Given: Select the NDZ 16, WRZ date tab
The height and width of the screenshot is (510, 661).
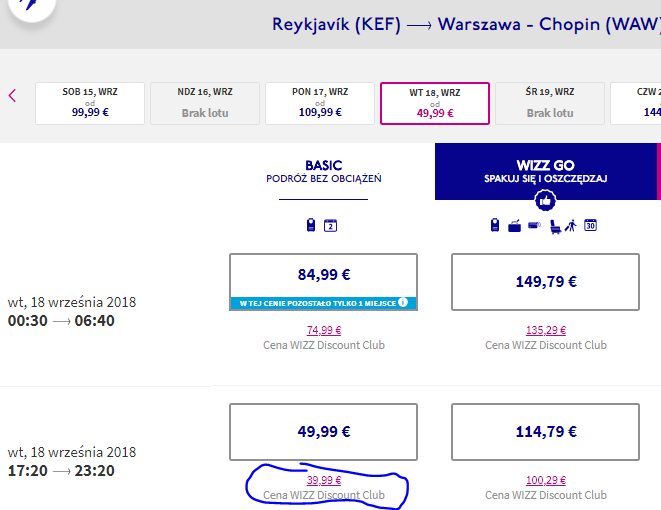Looking at the screenshot, I should click(x=205, y=103).
